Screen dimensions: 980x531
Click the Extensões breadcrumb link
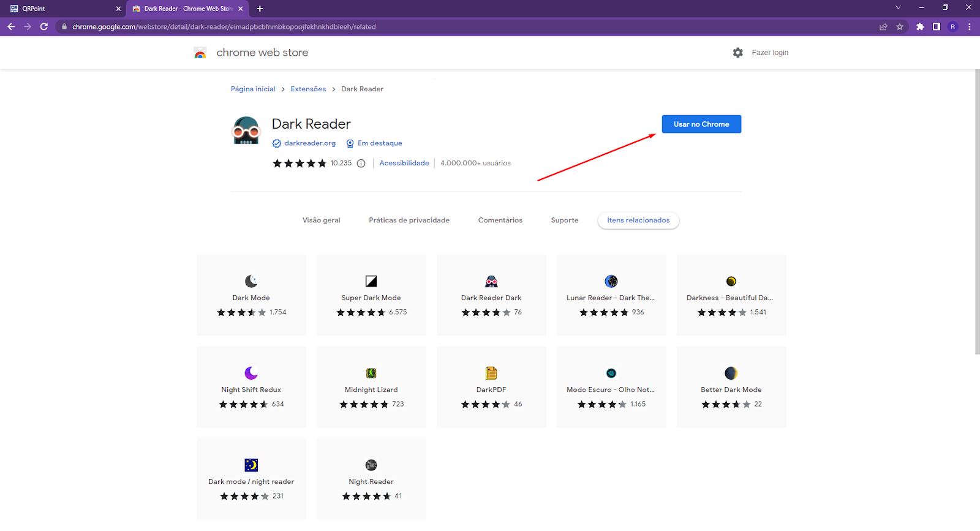click(x=308, y=89)
